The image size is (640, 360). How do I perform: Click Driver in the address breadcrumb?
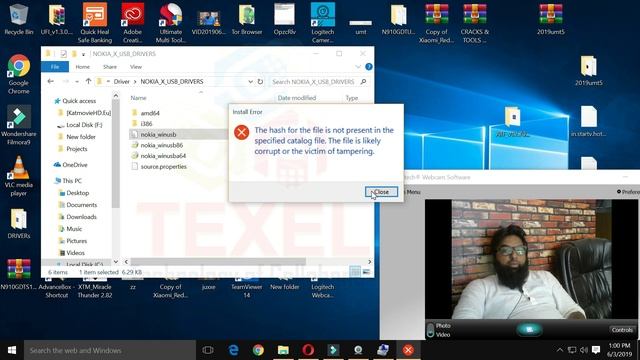tap(122, 82)
